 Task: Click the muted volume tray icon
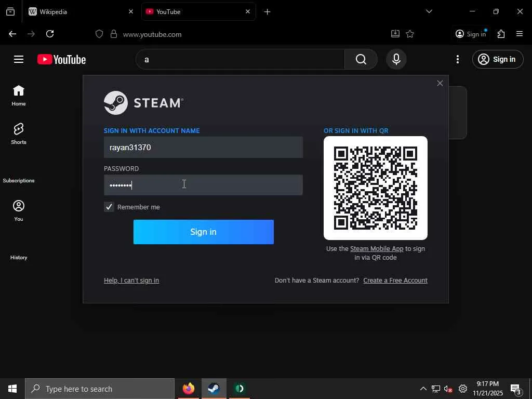[448, 389]
